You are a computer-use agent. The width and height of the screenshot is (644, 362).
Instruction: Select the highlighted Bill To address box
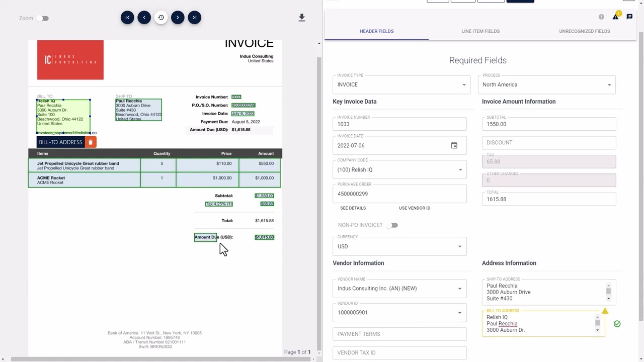[63, 116]
